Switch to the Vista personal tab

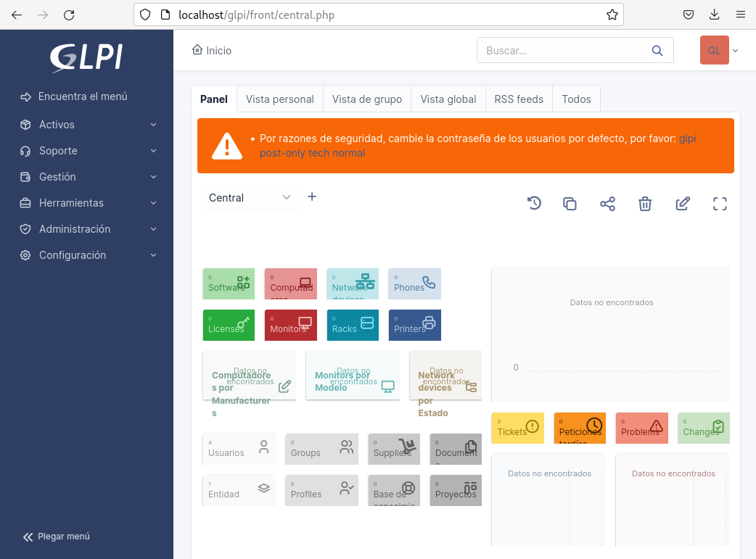279,99
